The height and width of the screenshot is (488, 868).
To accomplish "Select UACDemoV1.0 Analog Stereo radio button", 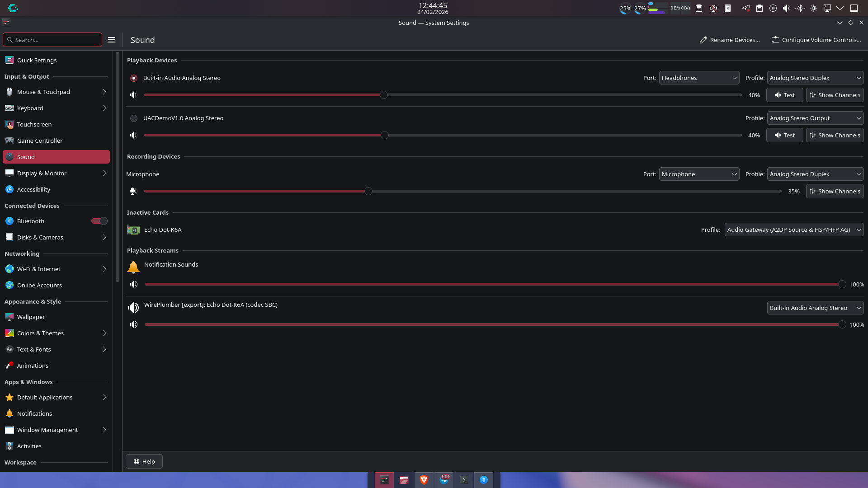I will pos(134,118).
